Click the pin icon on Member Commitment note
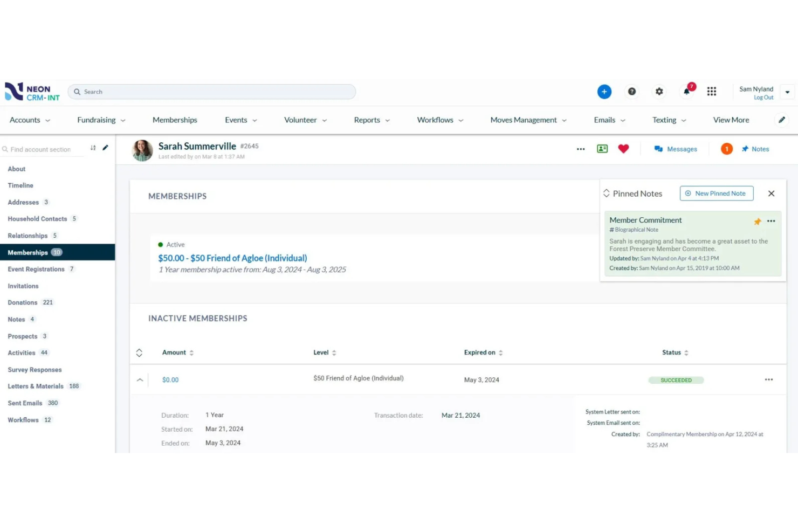The image size is (798, 532). (x=758, y=221)
